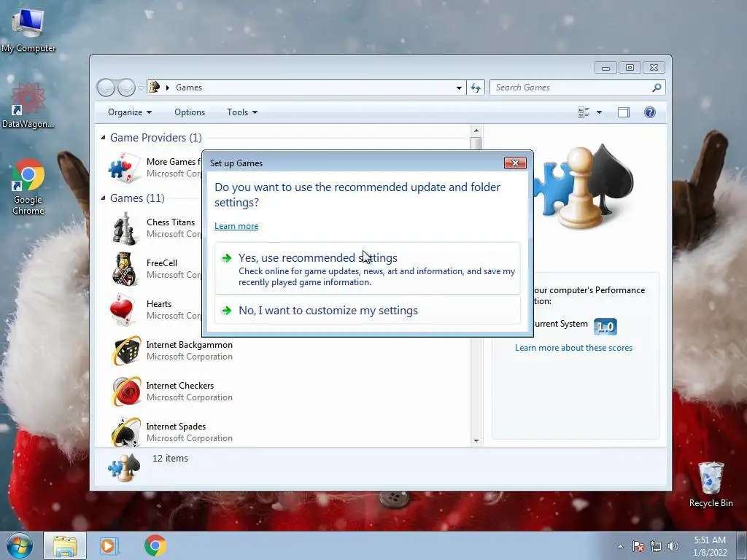
Task: Select the Hearts game icon
Action: point(123,309)
